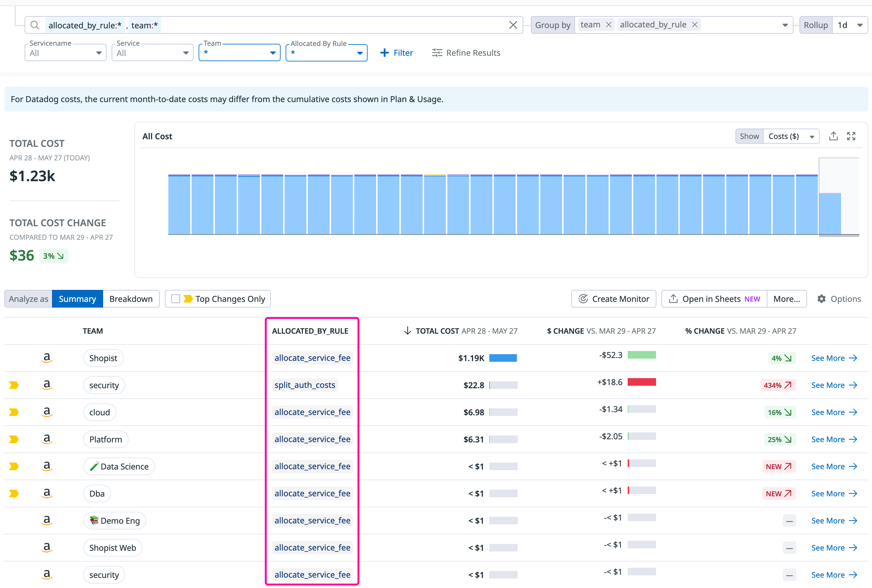Click the search magnifier icon
This screenshot has width=872, height=588.
click(34, 25)
